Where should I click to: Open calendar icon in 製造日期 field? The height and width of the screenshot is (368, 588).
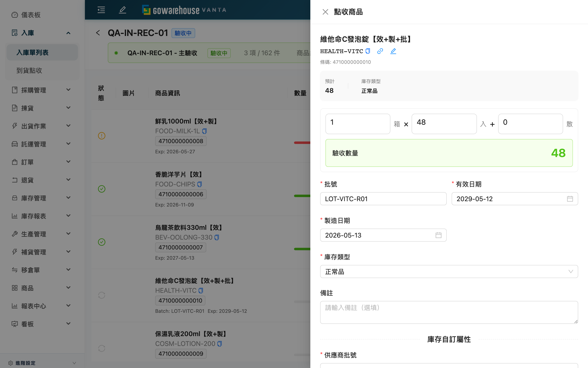[438, 235]
